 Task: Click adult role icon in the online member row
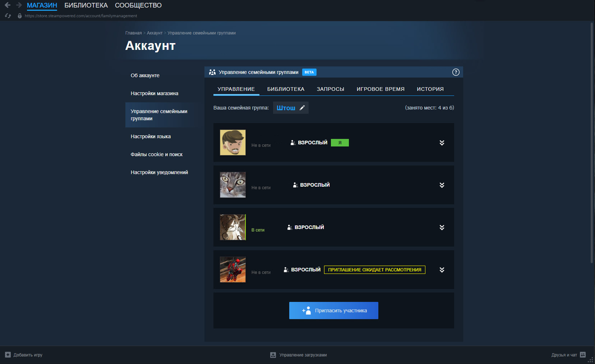click(290, 228)
